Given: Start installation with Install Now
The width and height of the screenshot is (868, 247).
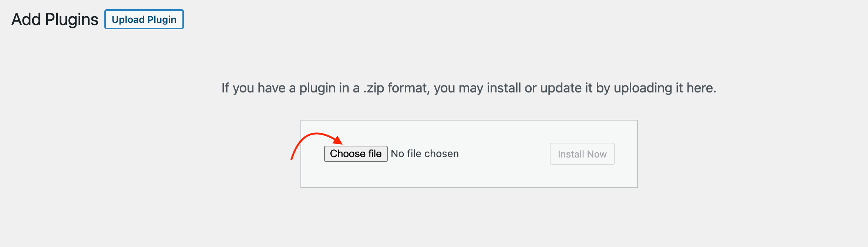Looking at the screenshot, I should [x=582, y=154].
